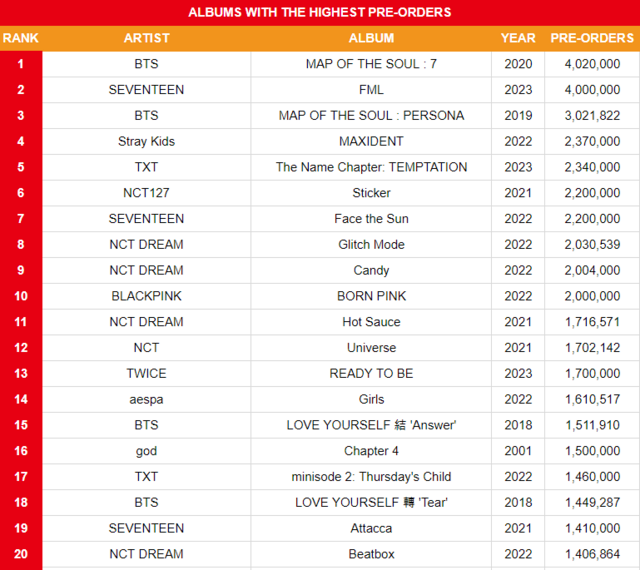Select the album 'READY TO BE'
Viewport: 640px width, 570px height.
pos(371,373)
